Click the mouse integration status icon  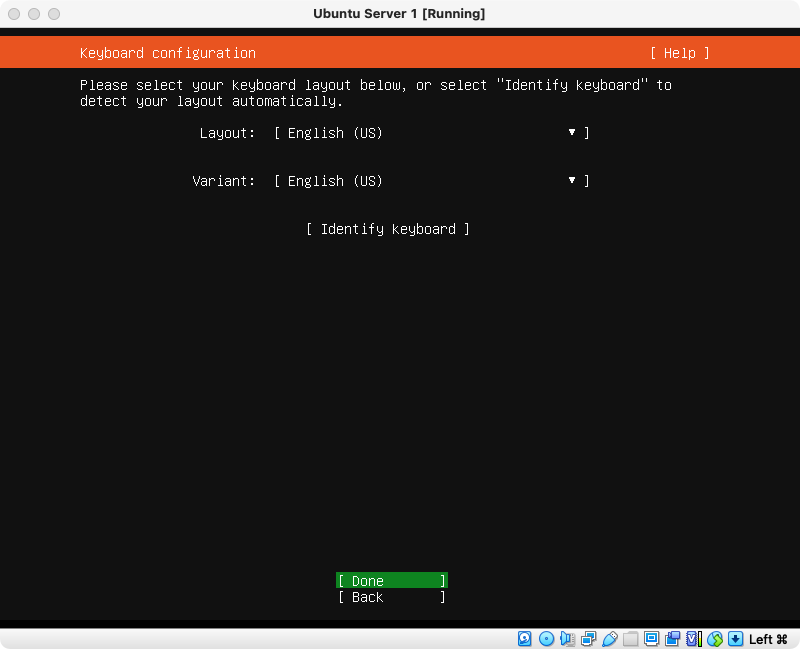[x=714, y=638]
